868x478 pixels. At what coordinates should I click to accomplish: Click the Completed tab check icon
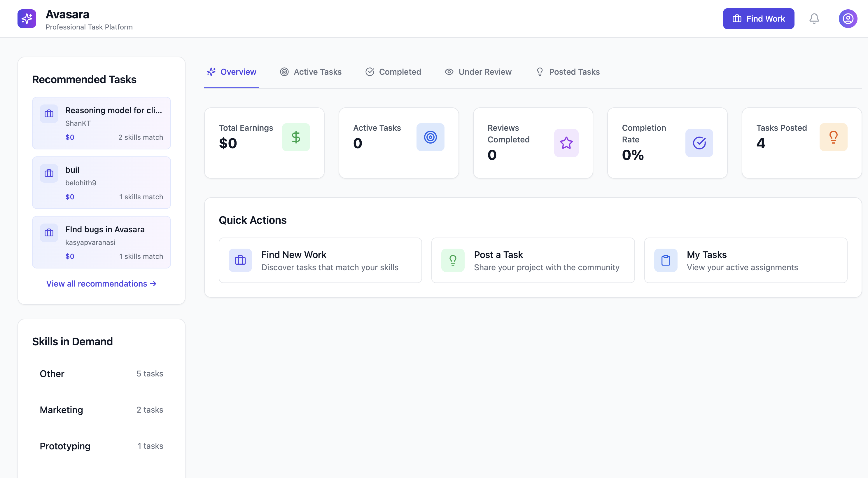click(x=370, y=72)
